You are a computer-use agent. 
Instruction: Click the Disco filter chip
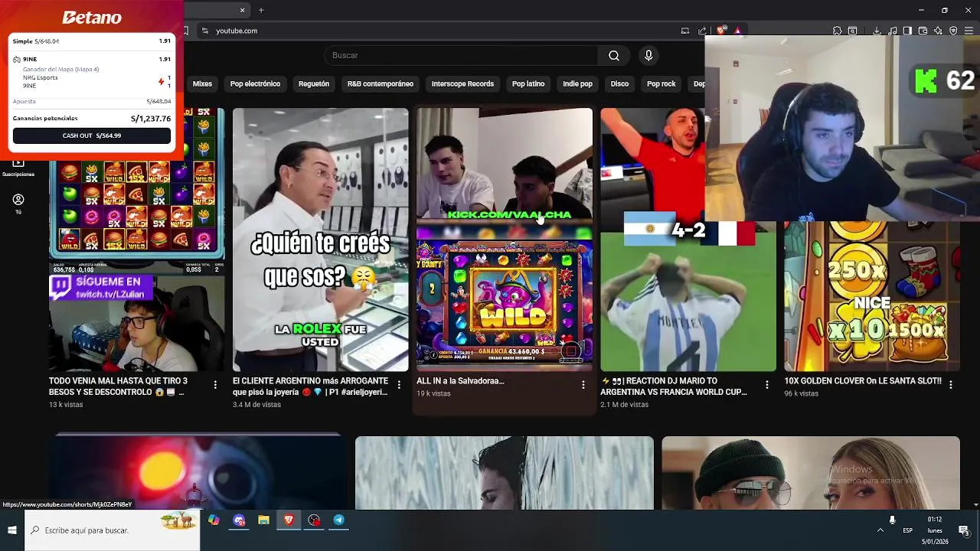tap(619, 83)
